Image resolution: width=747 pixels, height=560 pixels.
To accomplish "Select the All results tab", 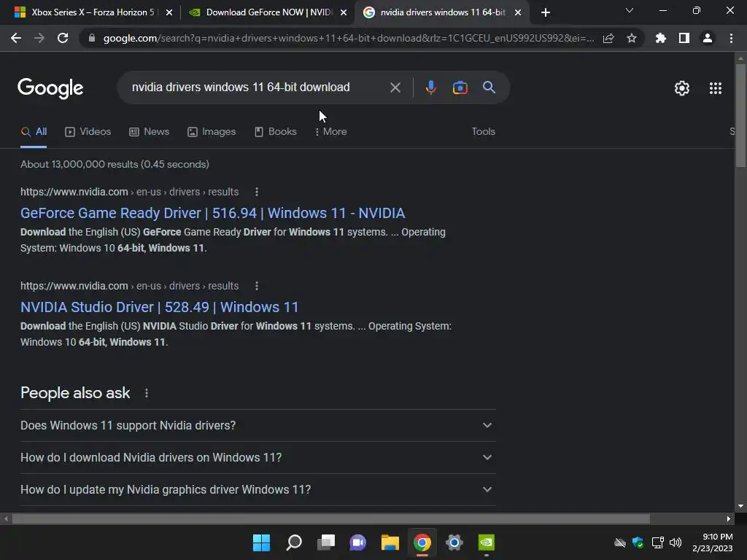I will (34, 132).
